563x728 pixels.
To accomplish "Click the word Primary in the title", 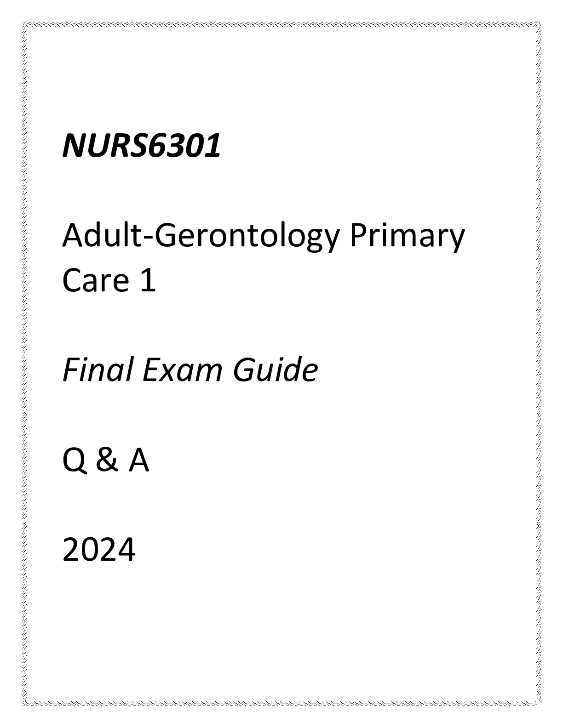I will (x=407, y=238).
